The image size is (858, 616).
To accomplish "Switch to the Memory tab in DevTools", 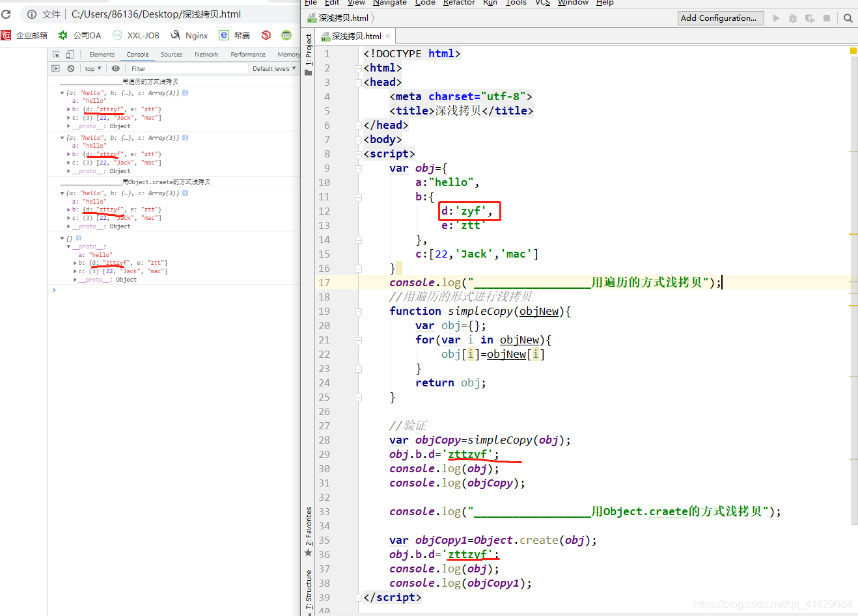I will tap(288, 55).
